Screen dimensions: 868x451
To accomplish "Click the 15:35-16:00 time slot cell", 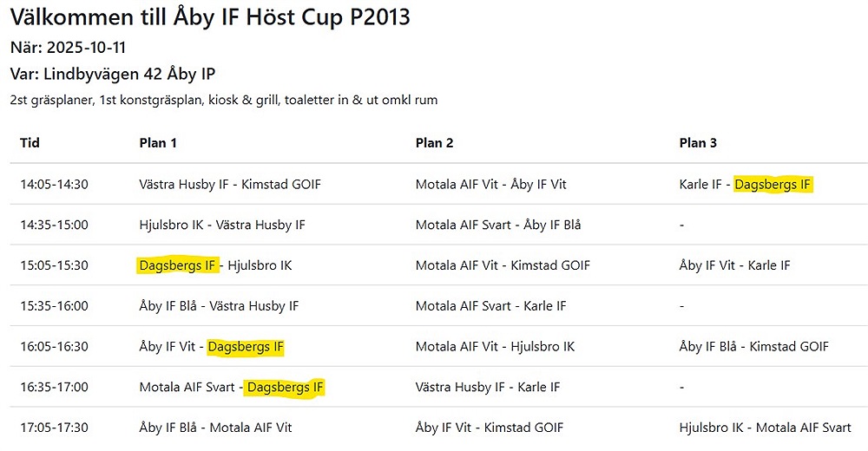I will tap(54, 306).
